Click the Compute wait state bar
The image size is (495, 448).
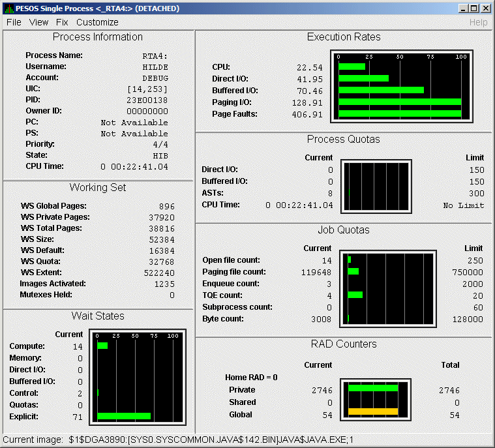[x=102, y=346]
